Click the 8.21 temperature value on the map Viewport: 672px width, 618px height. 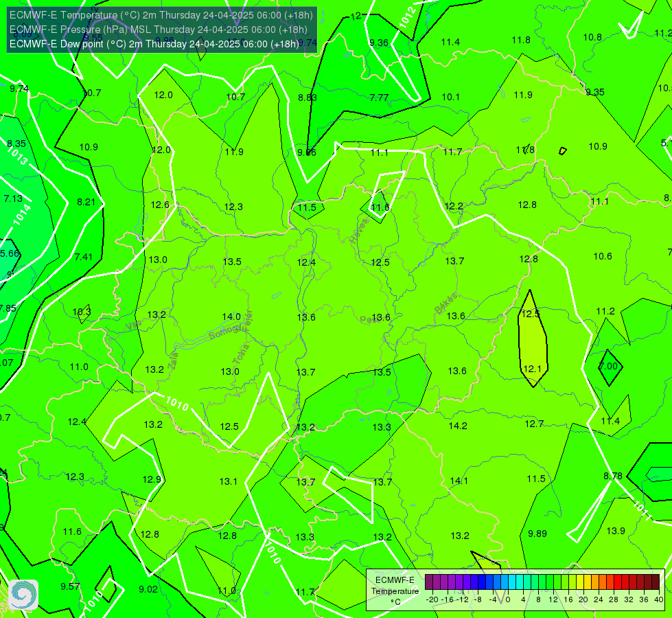pyautogui.click(x=86, y=202)
